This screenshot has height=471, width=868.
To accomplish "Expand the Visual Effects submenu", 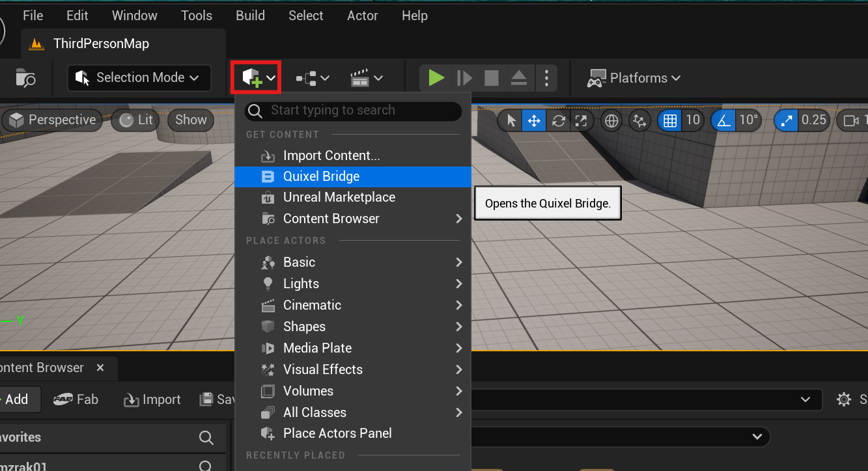I will coord(352,370).
